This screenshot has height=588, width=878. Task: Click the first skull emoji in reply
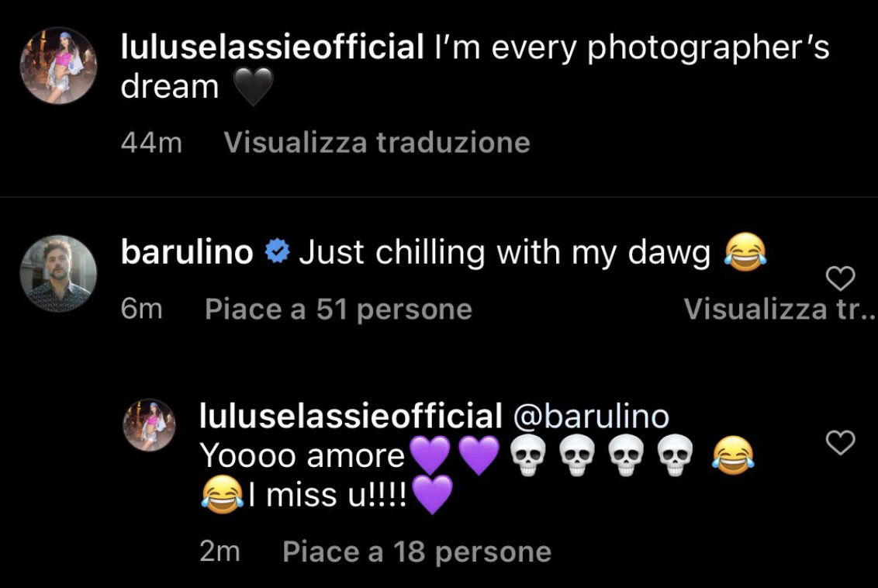click(527, 455)
